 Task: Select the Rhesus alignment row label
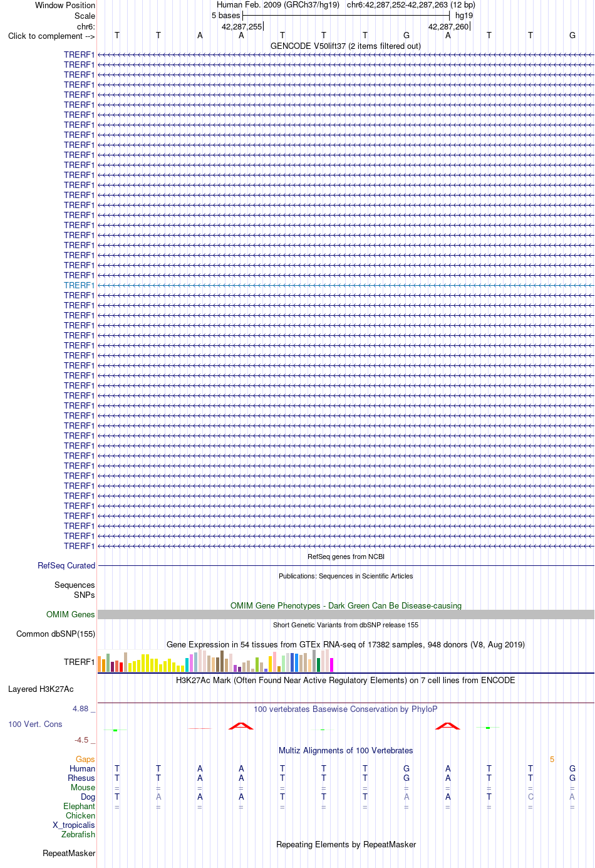click(x=81, y=778)
